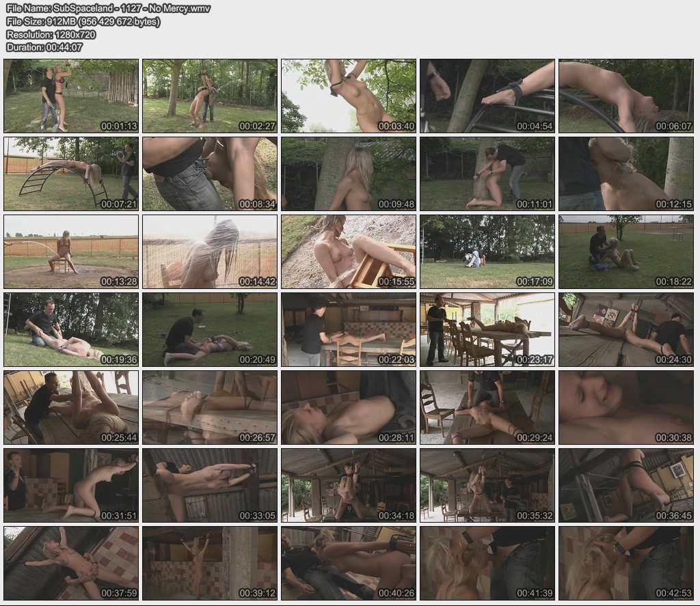
Task: Select the frame labeled 00:29:24
Action: [x=487, y=407]
